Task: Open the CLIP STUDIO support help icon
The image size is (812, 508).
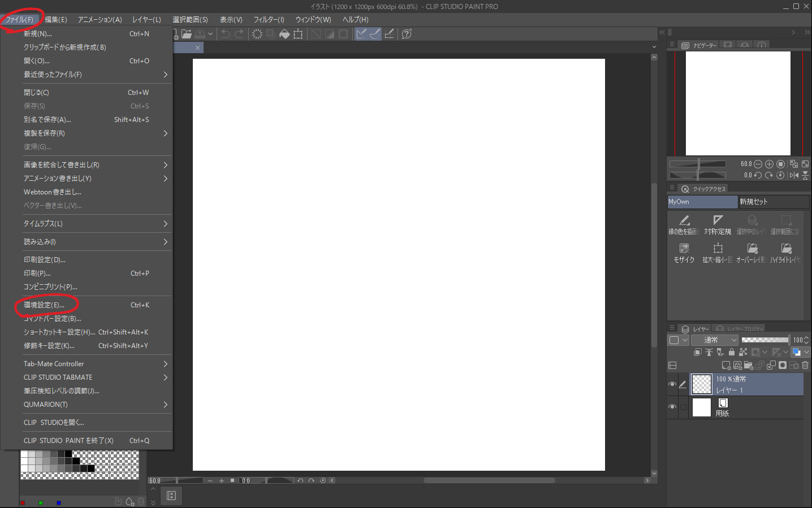Action: (406, 34)
